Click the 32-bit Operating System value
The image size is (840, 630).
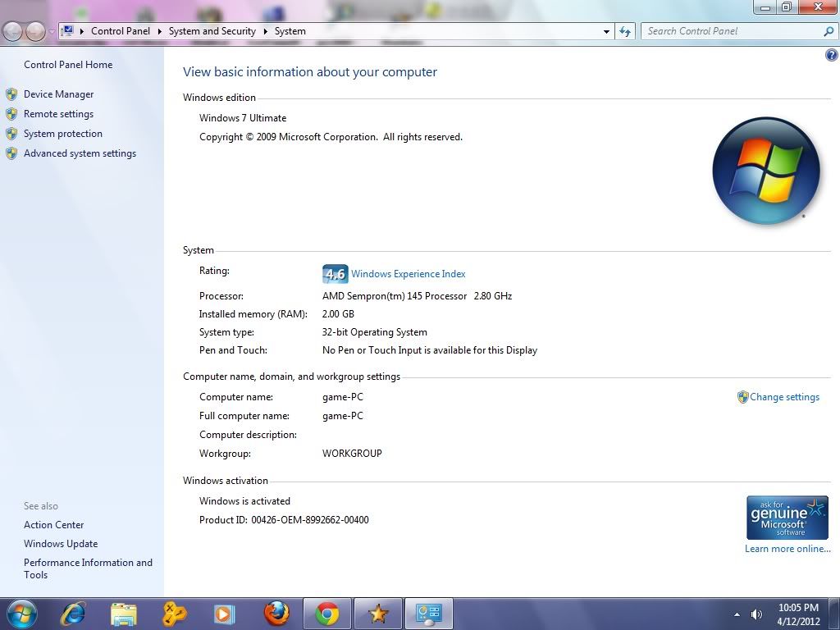click(x=374, y=332)
